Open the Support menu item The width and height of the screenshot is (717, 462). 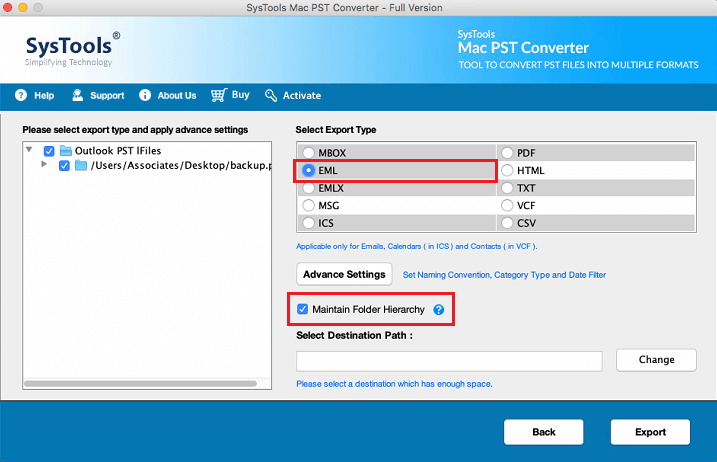click(x=98, y=95)
